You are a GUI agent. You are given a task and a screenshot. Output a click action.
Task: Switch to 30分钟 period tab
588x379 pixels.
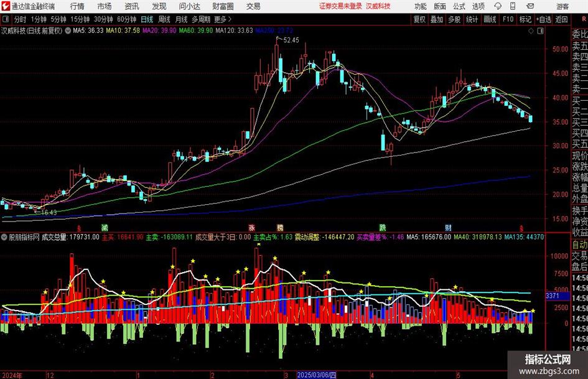point(103,19)
